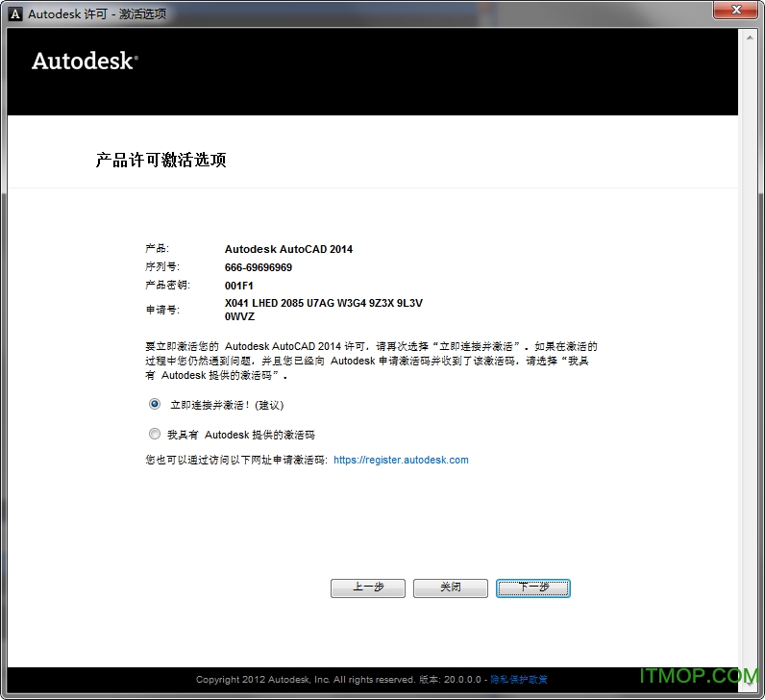Close the Autodesk license window
This screenshot has height=700, width=765.
(x=736, y=10)
